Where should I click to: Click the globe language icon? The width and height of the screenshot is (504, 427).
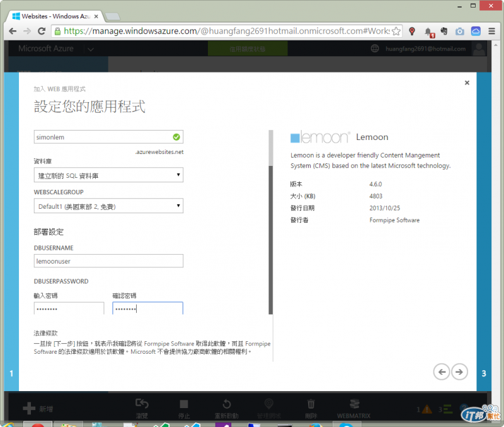pos(375,49)
